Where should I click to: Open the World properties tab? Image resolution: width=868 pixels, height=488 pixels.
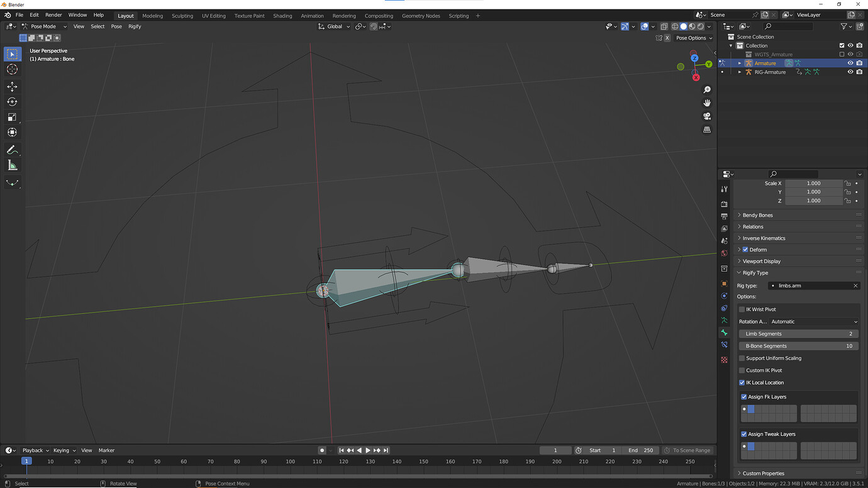[725, 253]
